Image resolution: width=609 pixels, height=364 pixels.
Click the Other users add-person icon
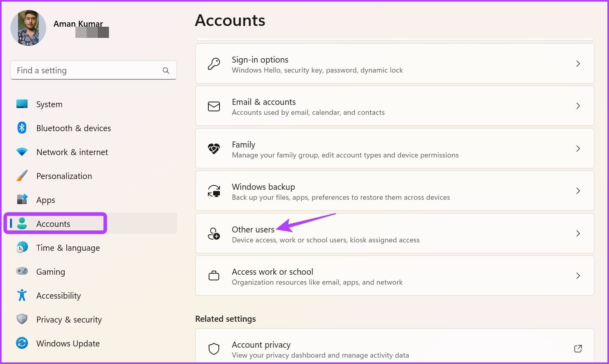(214, 233)
